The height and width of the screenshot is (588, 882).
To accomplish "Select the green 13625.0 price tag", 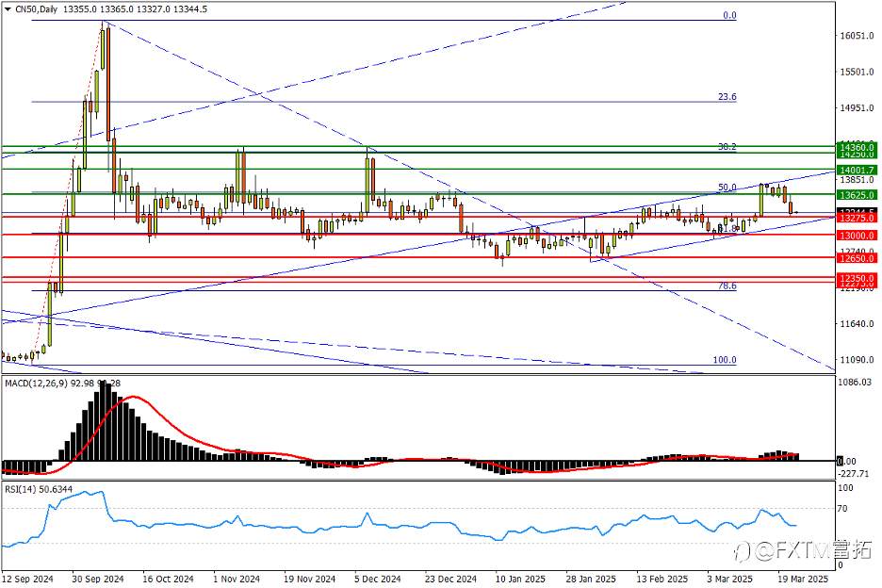I will 857,195.
